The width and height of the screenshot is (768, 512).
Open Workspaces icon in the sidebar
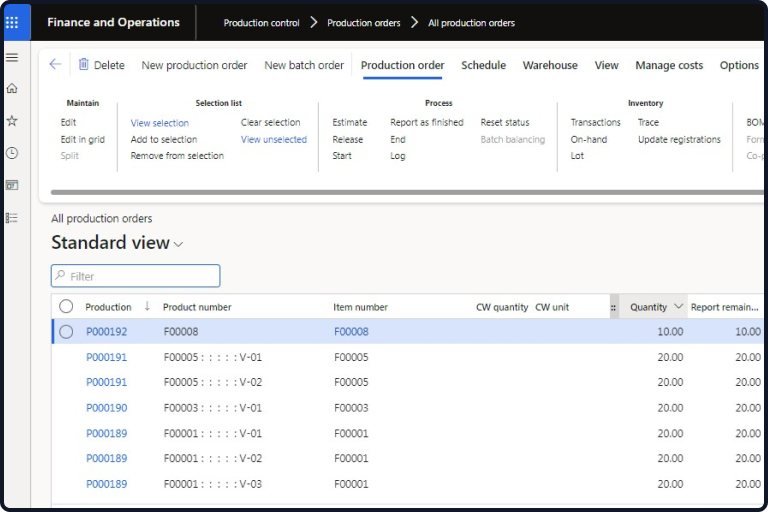[12, 185]
